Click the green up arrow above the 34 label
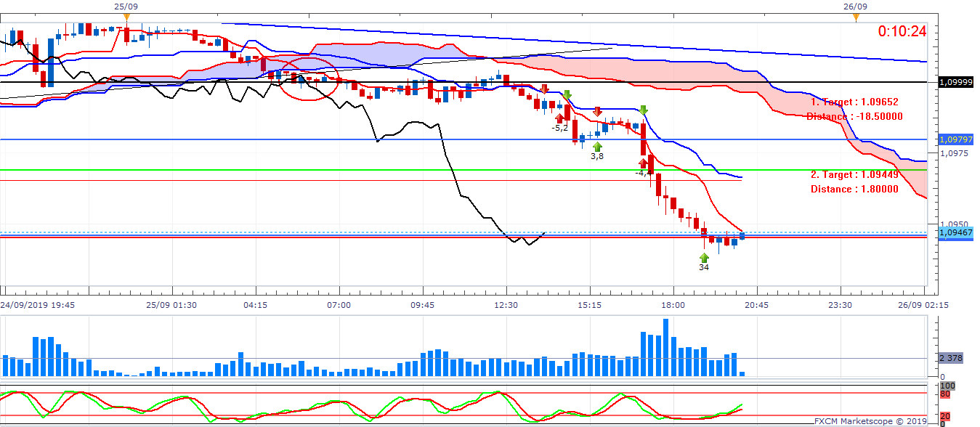Screen dimensions: 980x427 point(704,257)
